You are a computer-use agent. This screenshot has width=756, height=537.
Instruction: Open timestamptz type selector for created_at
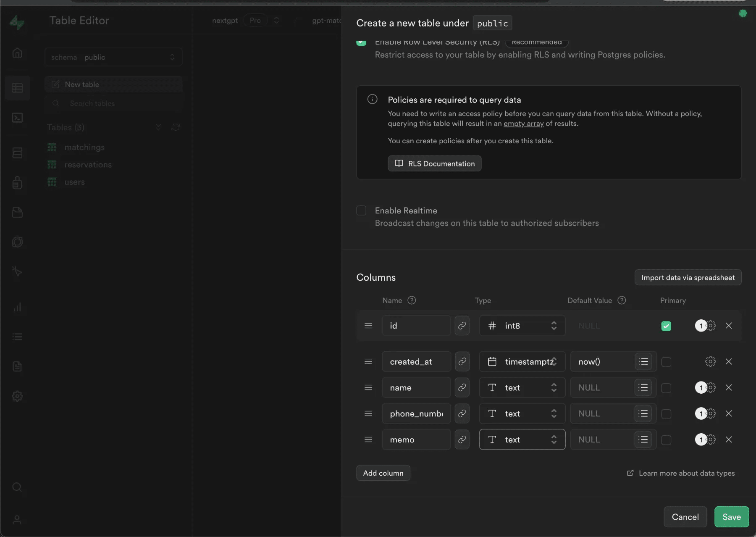point(522,362)
